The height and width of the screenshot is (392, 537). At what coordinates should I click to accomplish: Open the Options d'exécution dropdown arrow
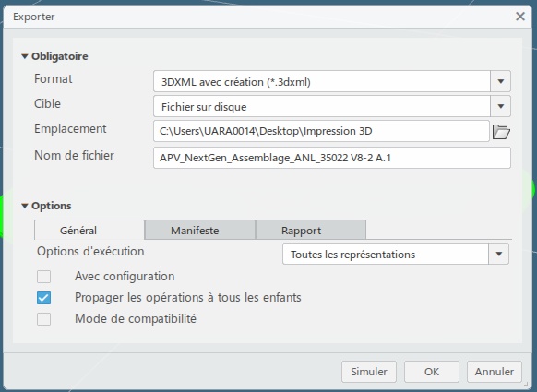(x=498, y=254)
